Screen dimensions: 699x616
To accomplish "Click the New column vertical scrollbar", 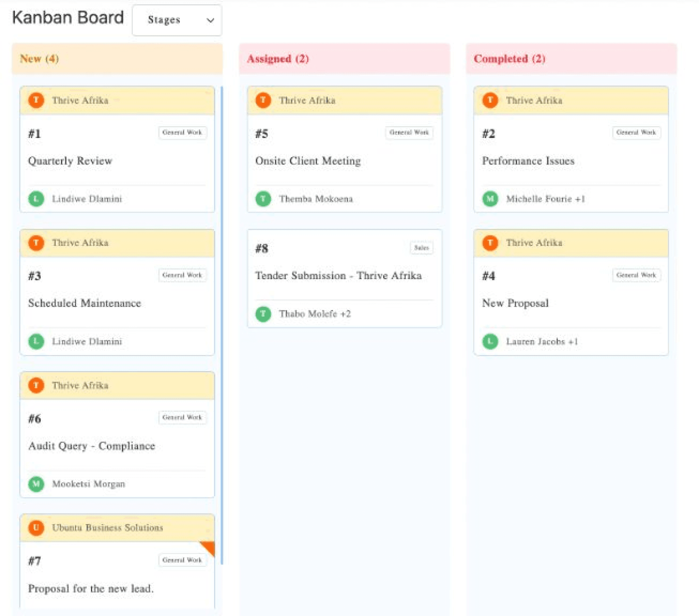I will point(222,325).
